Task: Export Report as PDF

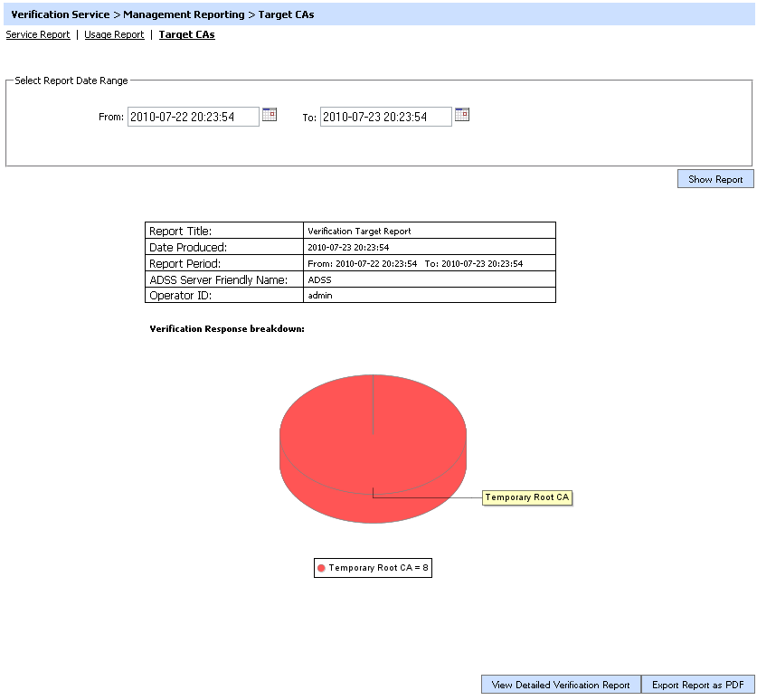Action: coord(697,685)
